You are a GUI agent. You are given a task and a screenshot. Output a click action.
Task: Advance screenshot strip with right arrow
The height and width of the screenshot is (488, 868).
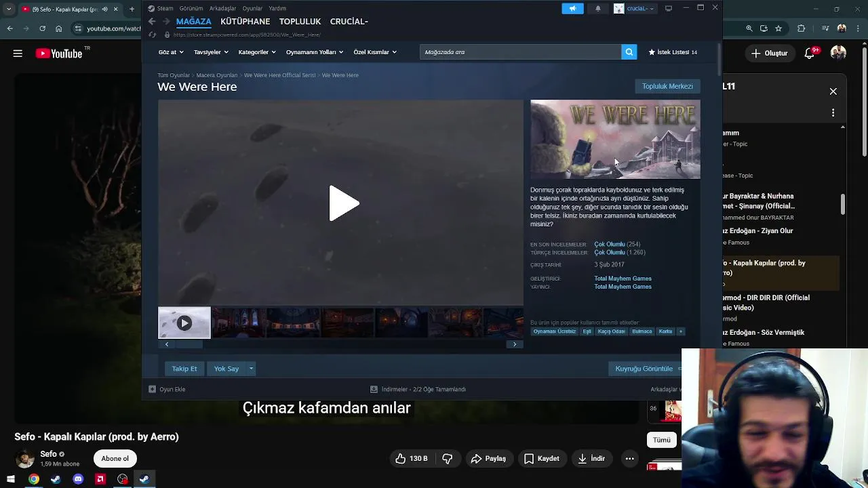tap(515, 344)
